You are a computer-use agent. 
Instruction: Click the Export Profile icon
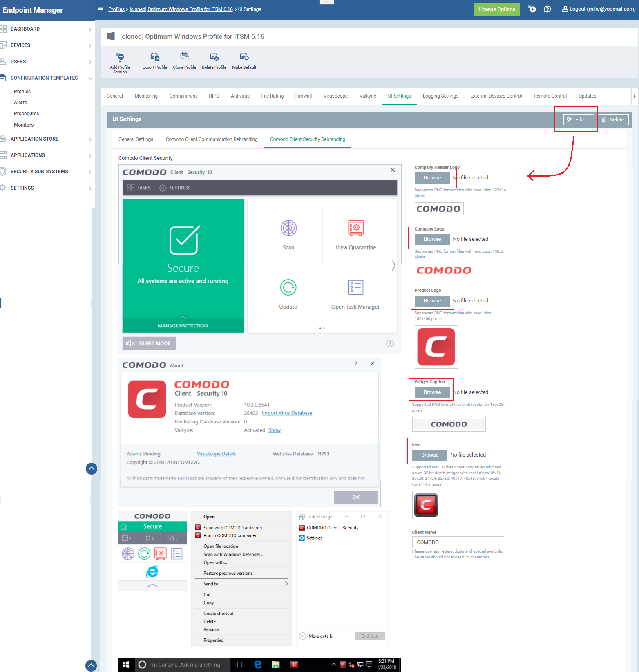(x=155, y=57)
